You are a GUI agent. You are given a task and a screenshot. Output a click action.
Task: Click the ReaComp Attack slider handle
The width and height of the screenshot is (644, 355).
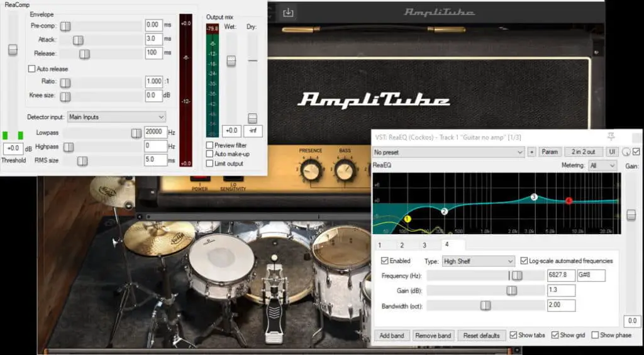[78, 40]
